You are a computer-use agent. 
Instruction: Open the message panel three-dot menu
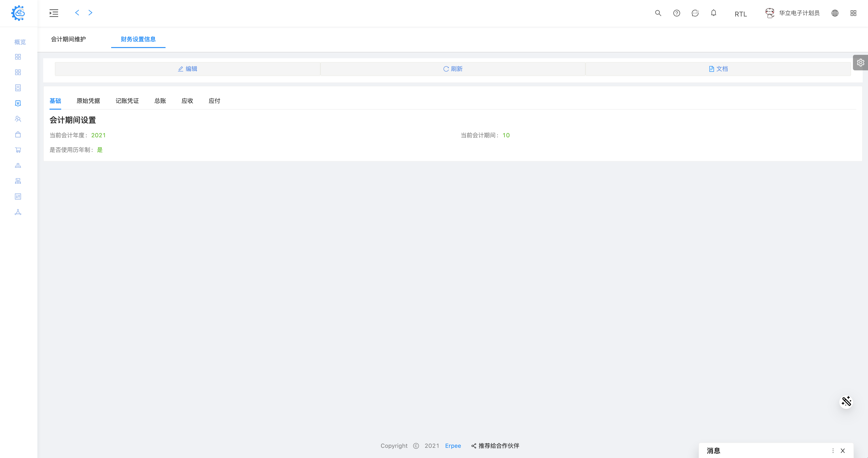click(833, 450)
